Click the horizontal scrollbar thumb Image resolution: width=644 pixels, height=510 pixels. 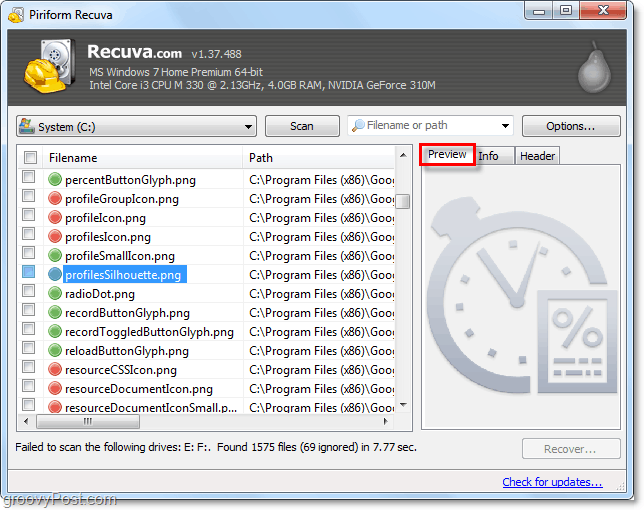point(88,421)
